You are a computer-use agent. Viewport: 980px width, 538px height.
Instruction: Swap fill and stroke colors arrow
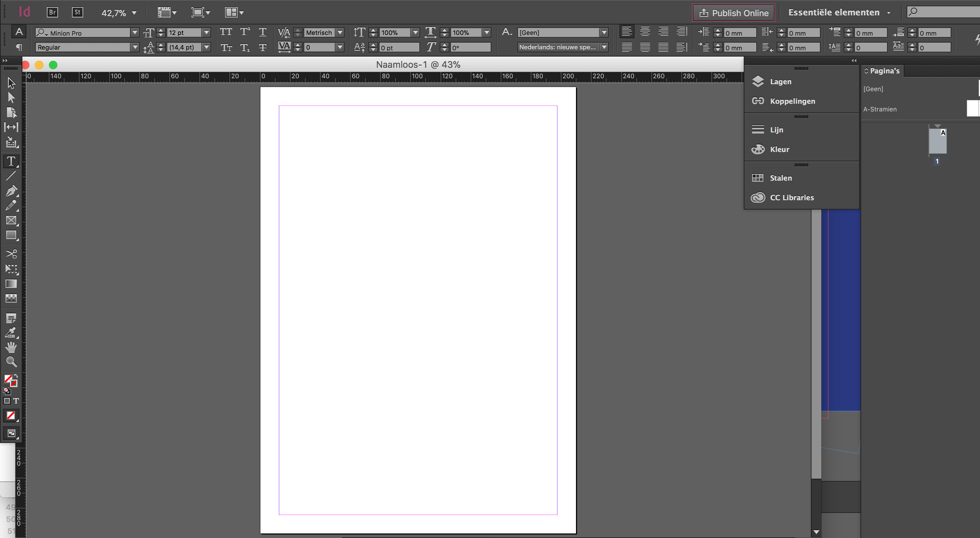tap(16, 376)
